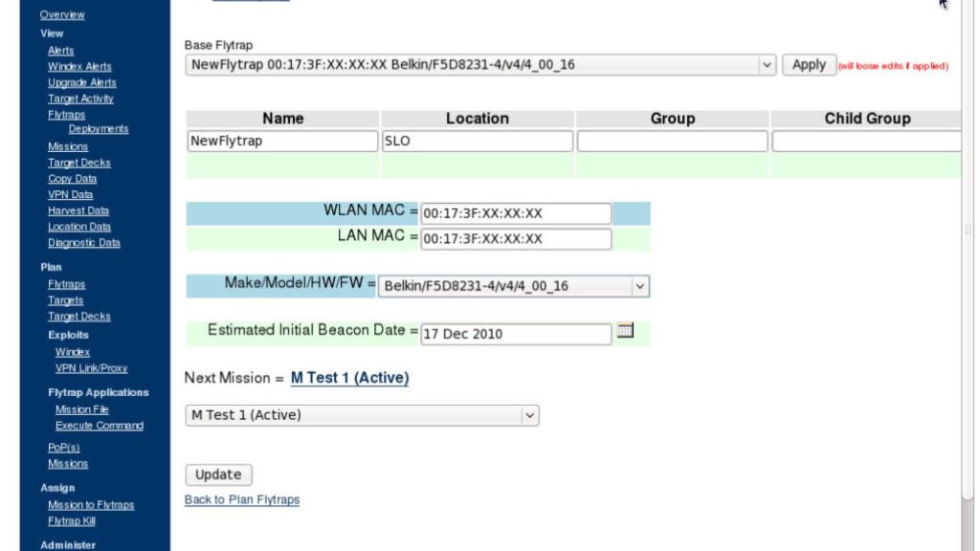Expand the Base Flytrap dropdown
Image resolution: width=980 pixels, height=551 pixels.
[480, 65]
